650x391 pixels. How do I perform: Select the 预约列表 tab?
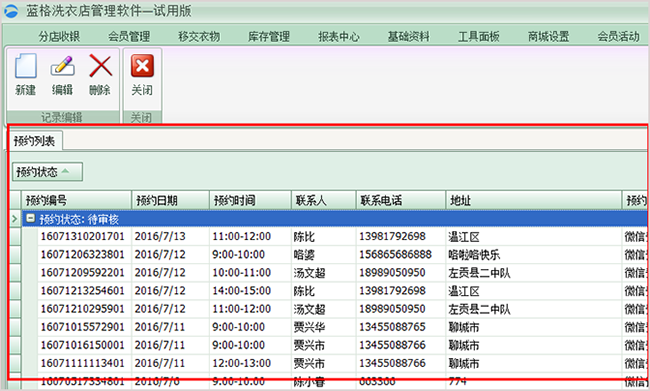(x=34, y=141)
